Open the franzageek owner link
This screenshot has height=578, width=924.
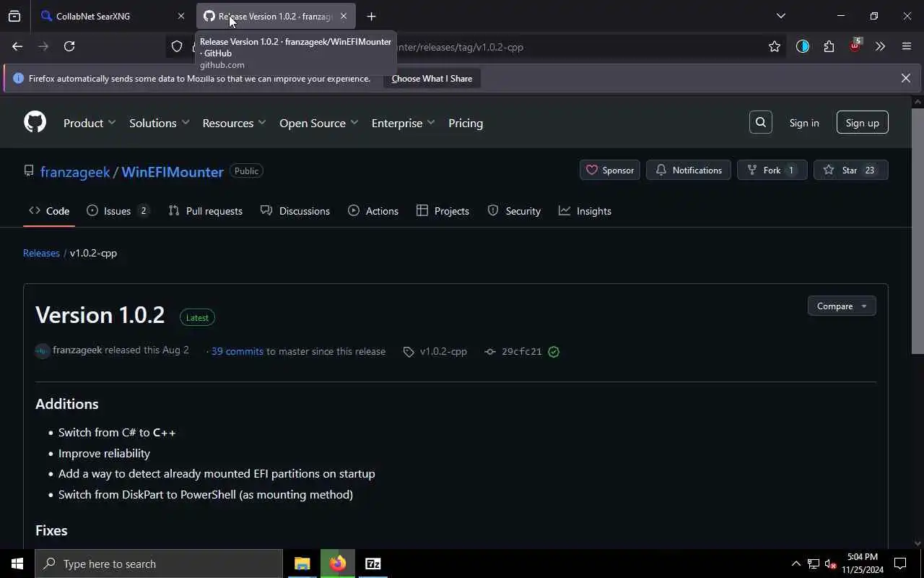[x=75, y=172]
